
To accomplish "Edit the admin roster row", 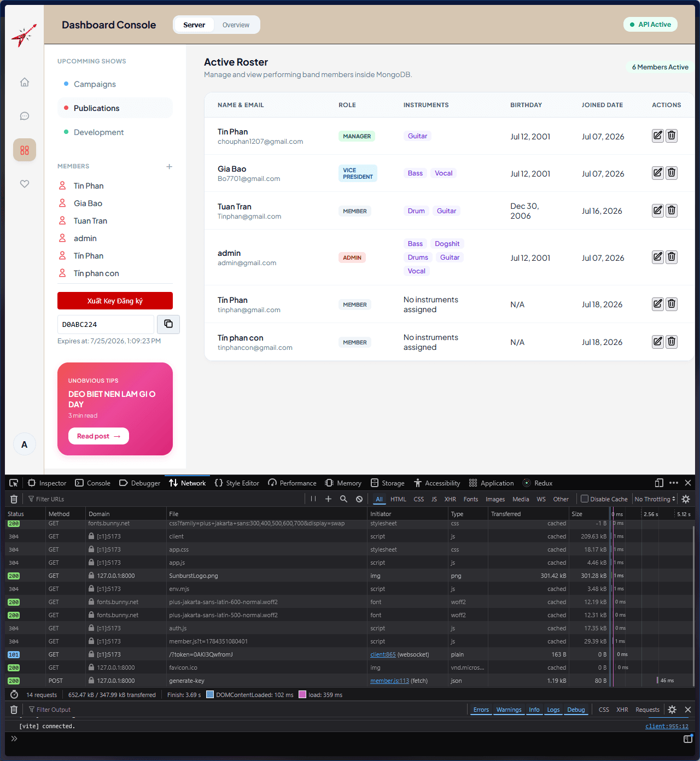I will [x=658, y=257].
